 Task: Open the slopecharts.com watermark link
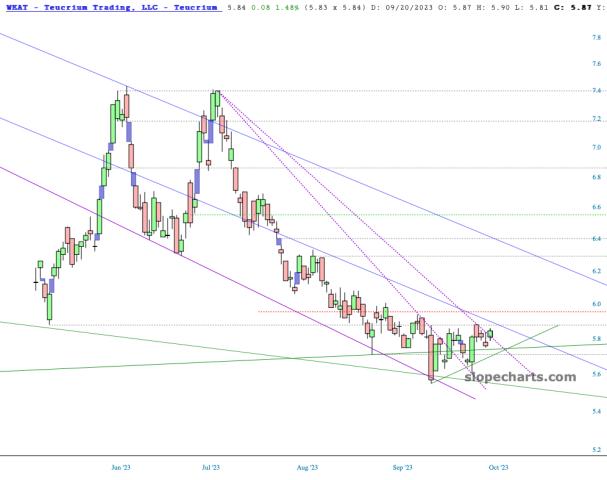point(520,377)
